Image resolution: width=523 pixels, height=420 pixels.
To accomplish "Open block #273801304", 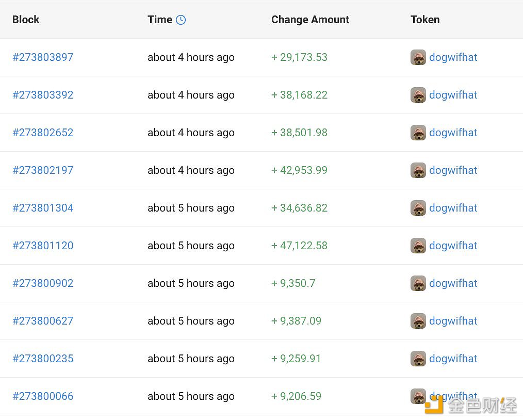I will pos(43,208).
